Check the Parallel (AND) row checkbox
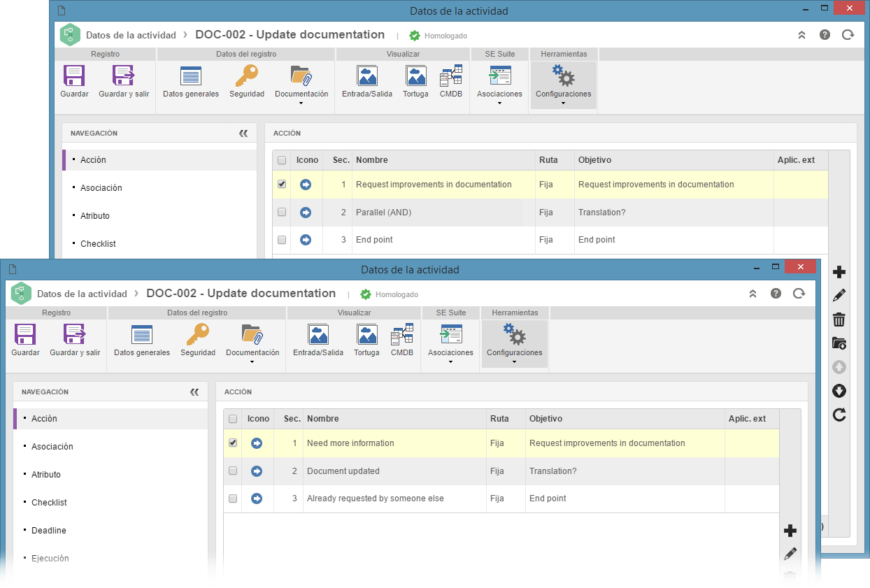Viewport: 870px width, 588px height. [x=282, y=212]
